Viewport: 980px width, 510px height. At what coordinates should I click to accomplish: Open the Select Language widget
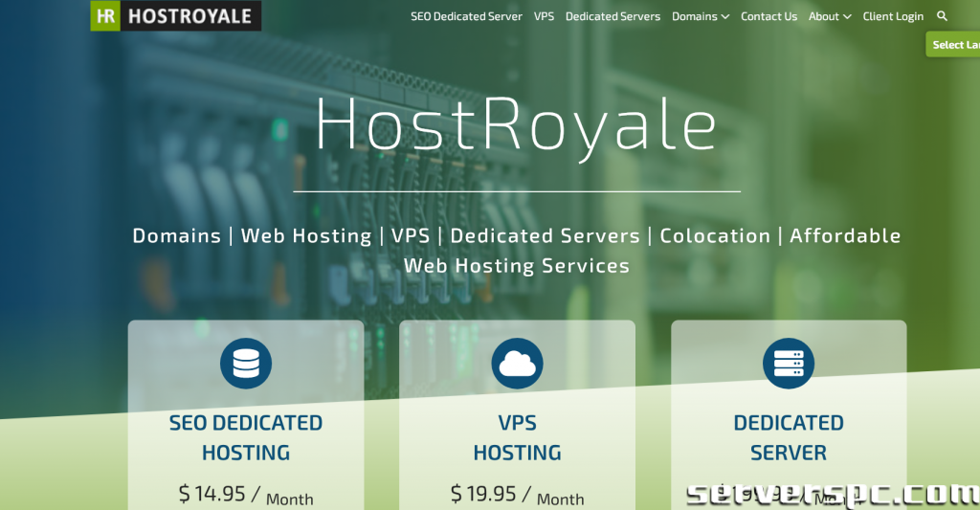(953, 45)
